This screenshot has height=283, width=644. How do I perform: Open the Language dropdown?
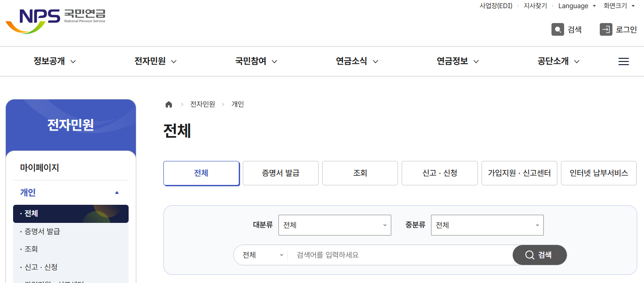[577, 5]
